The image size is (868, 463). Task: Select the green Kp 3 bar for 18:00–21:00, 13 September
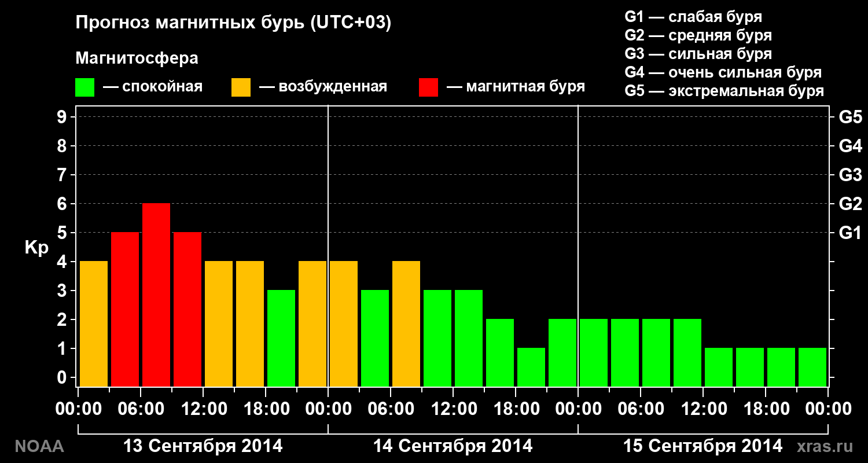tap(281, 338)
